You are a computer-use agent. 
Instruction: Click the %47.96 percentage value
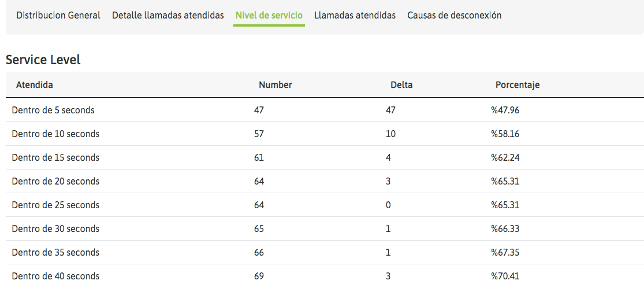tap(505, 110)
